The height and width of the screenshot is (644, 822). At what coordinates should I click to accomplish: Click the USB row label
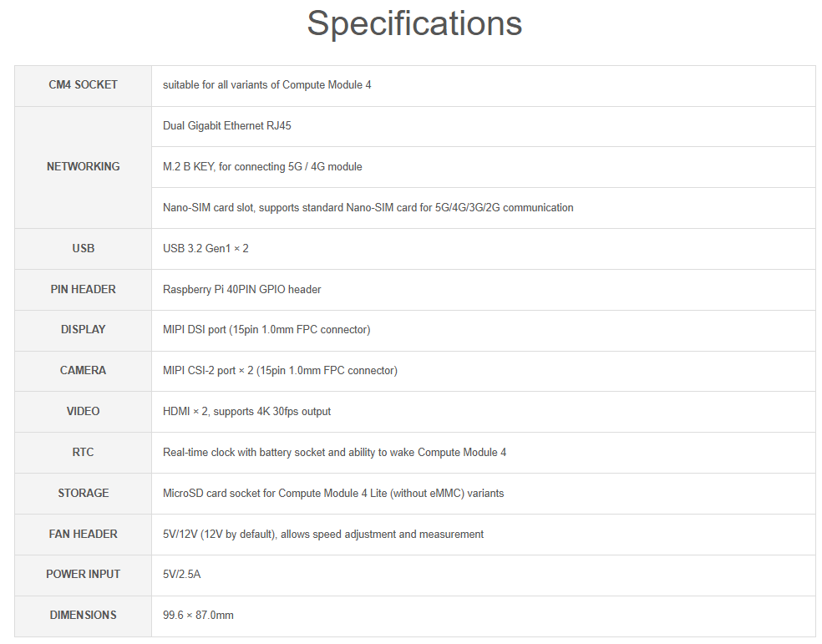click(x=83, y=248)
